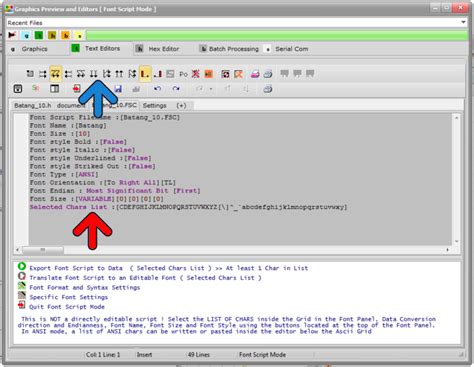Toggle the highlighted 'L' endian button
Viewport: 474px width, 367px height.
click(145, 74)
